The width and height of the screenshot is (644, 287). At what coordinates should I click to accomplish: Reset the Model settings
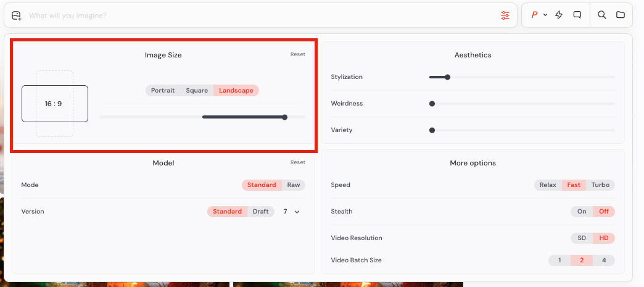(x=297, y=162)
